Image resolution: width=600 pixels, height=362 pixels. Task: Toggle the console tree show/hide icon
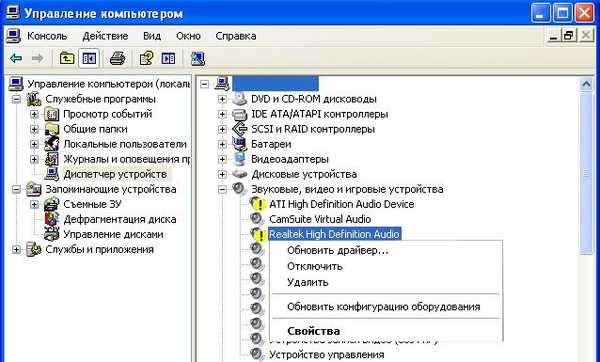(89, 59)
